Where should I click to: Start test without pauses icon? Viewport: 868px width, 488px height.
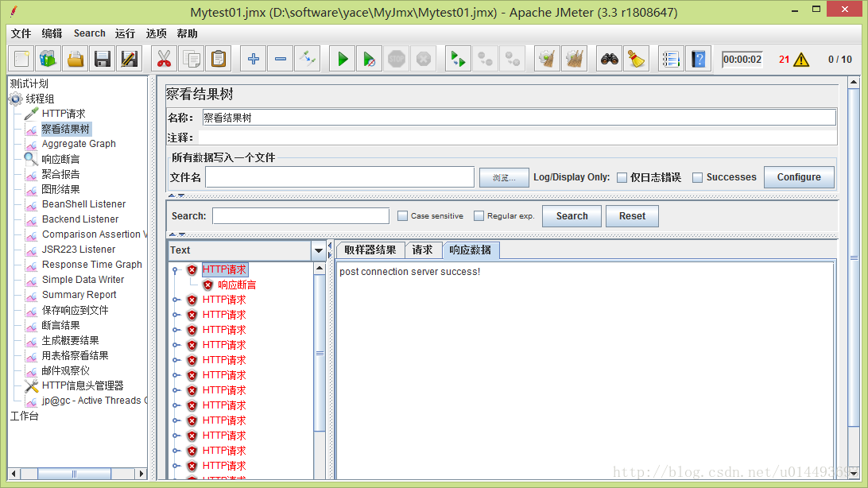[x=370, y=59]
